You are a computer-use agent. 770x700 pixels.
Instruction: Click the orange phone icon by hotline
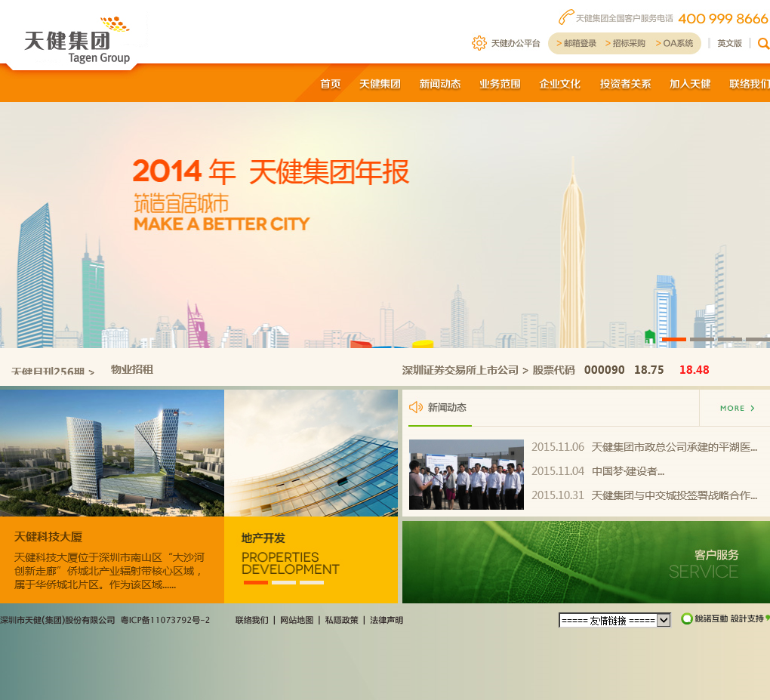[565, 17]
